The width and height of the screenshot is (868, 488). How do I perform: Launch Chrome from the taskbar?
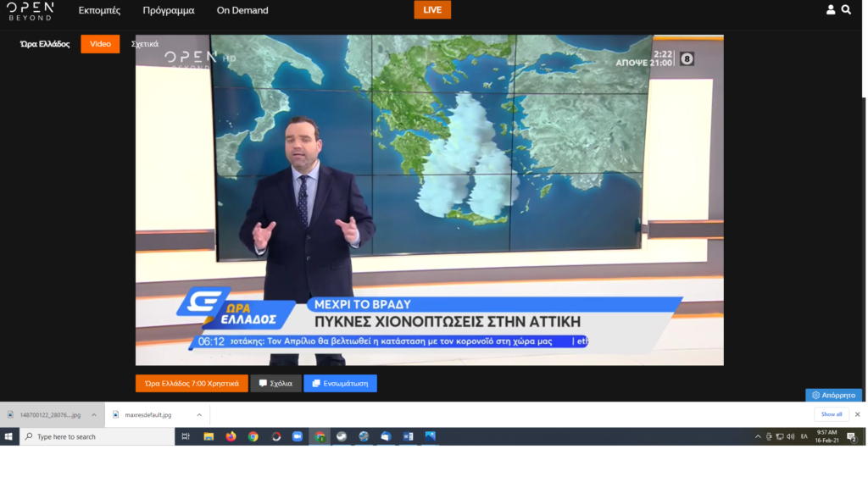(253, 436)
